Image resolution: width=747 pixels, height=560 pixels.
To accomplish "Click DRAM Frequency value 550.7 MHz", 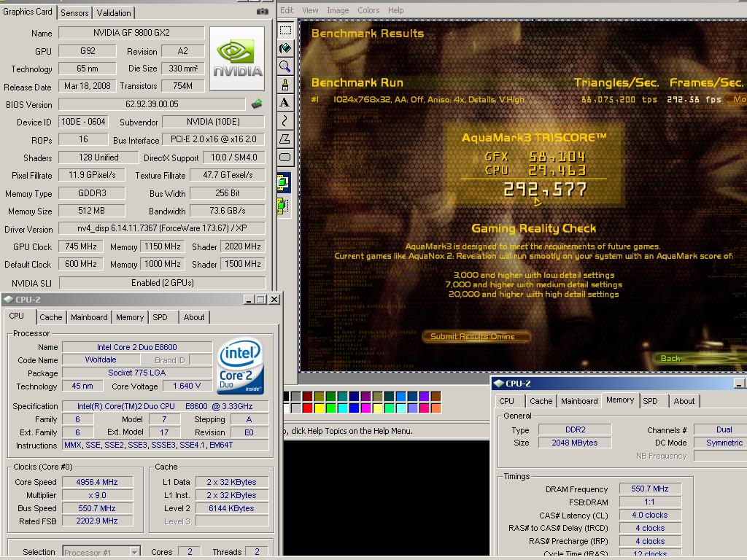I will [x=650, y=489].
